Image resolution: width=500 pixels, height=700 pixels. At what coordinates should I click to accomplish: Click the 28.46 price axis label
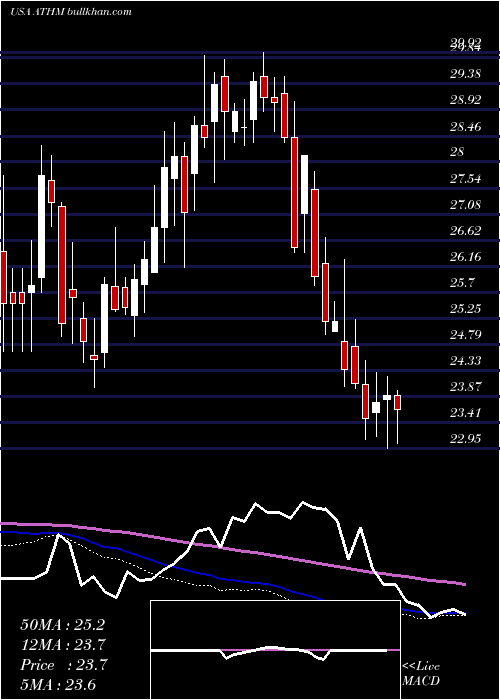[x=465, y=126]
